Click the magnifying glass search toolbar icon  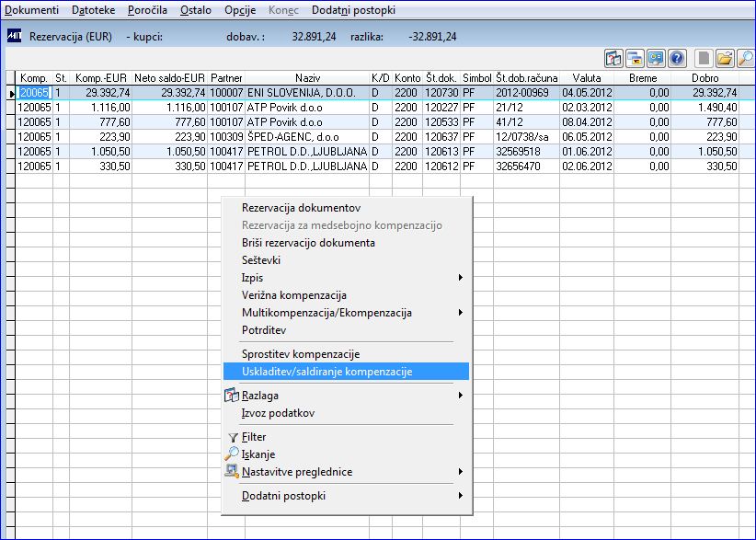tap(746, 59)
